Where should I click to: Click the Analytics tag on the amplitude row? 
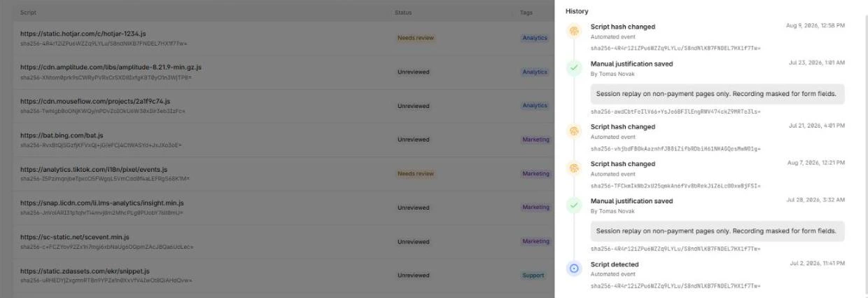(535, 72)
